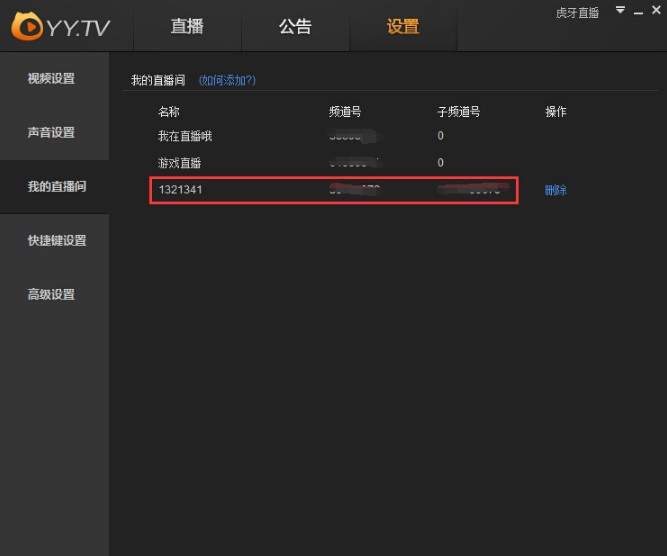The image size is (667, 556).
Task: Select the 我在直播哦 room row
Action: 336,136
